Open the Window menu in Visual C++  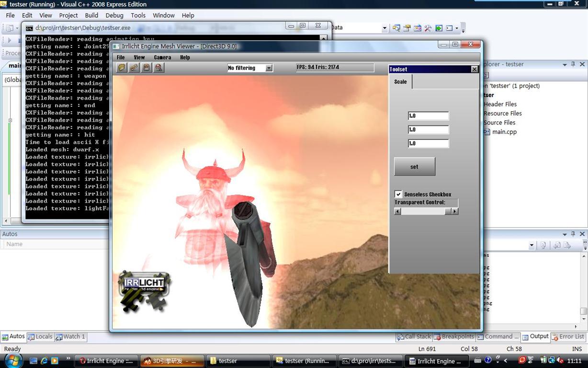164,15
